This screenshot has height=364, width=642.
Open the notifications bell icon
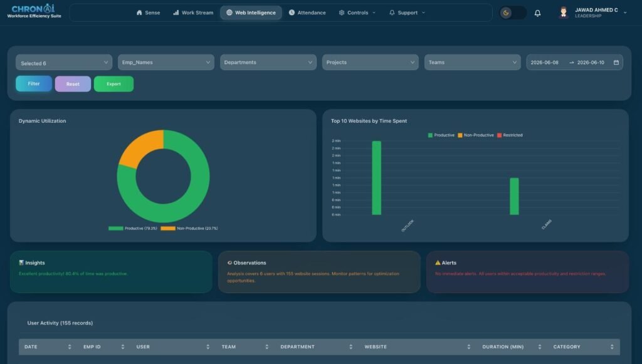[x=537, y=13]
